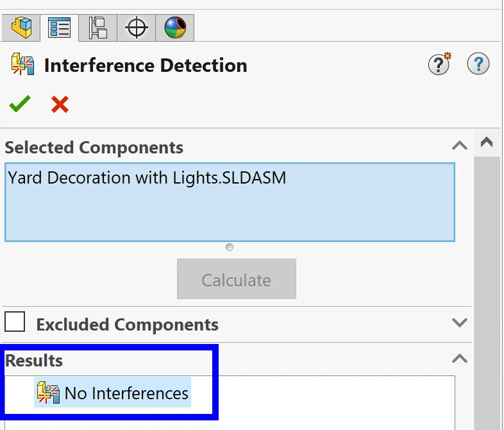This screenshot has width=504, height=430.
Task: Open the plain blue Help icon
Action: [478, 64]
